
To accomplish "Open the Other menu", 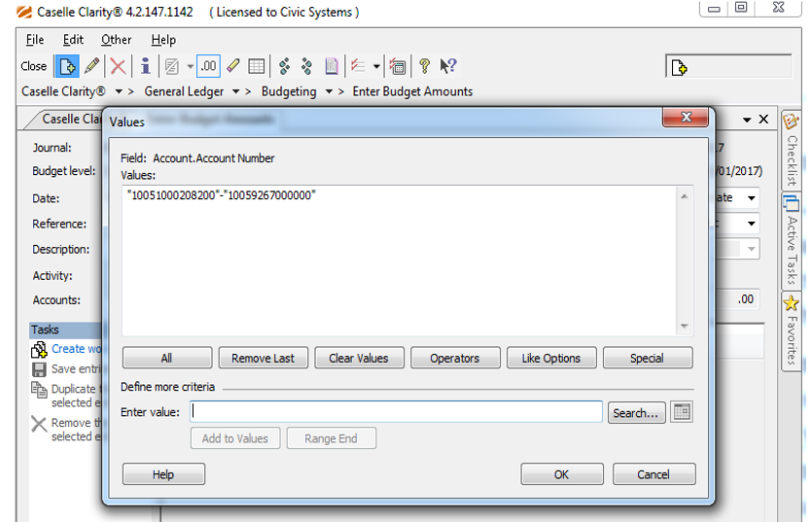I will pyautogui.click(x=116, y=40).
